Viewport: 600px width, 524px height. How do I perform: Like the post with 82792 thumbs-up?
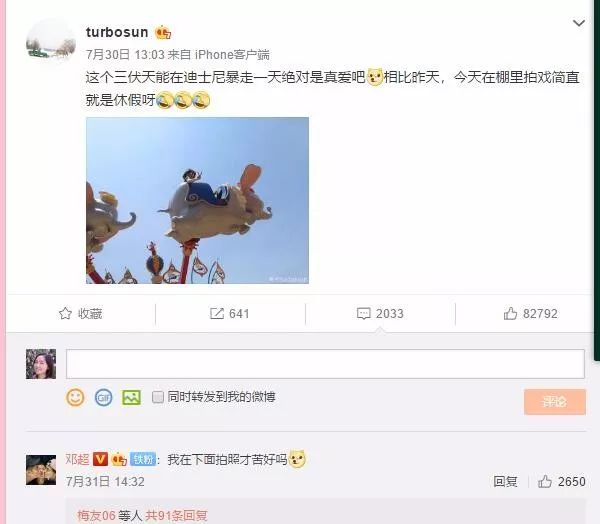tap(530, 313)
